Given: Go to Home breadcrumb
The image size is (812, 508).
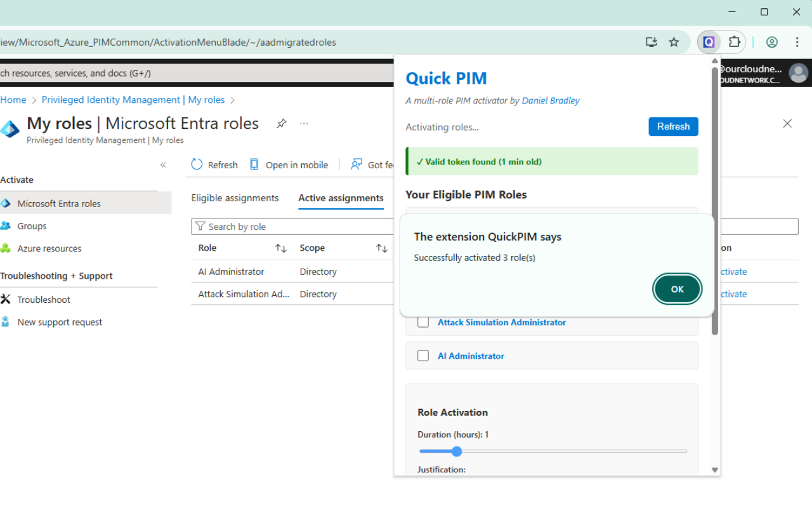Looking at the screenshot, I should (13, 100).
